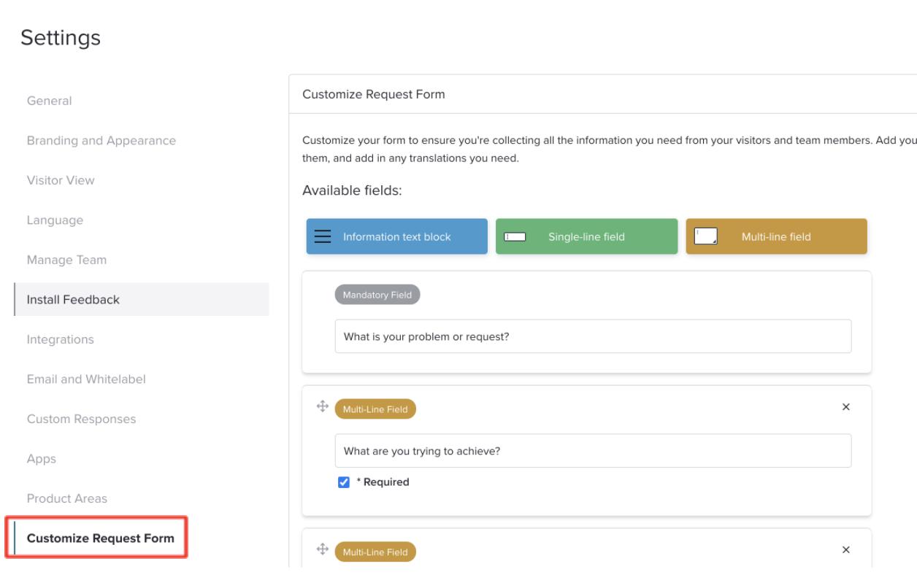Open Custom Responses section
Image resolution: width=917 pixels, height=588 pixels.
[x=81, y=419]
